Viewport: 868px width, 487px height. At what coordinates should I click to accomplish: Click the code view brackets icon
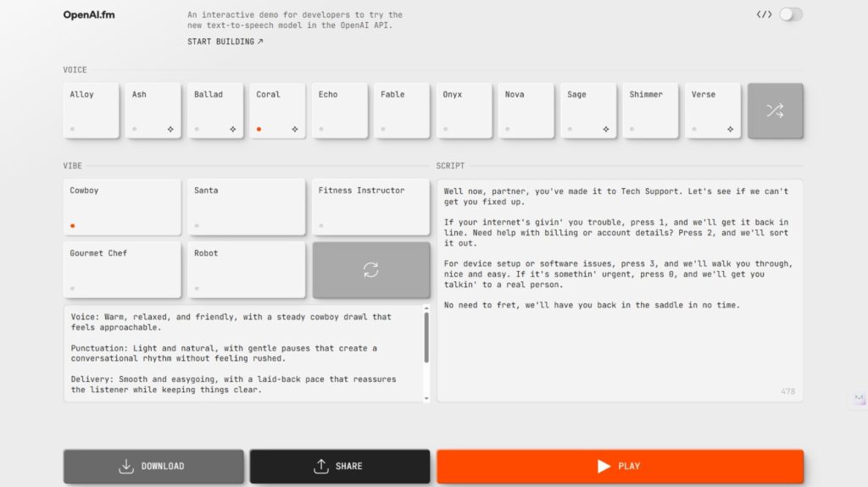point(764,14)
